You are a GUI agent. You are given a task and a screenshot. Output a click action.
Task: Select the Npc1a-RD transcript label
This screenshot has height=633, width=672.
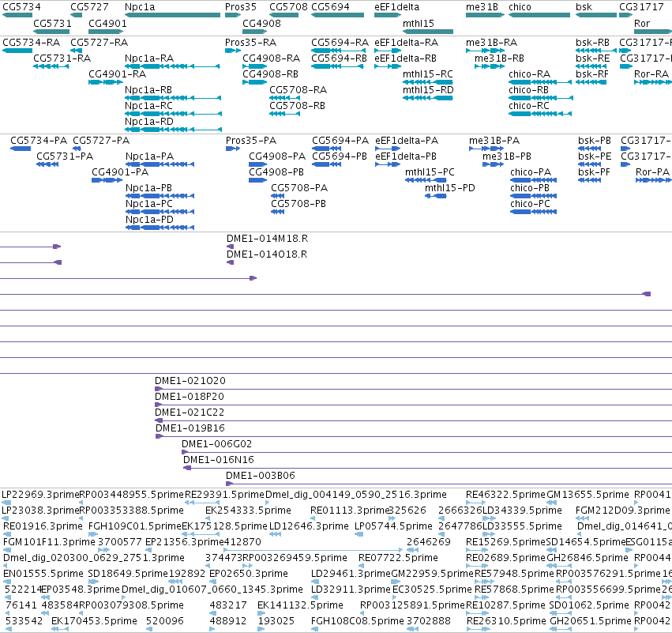tap(149, 122)
